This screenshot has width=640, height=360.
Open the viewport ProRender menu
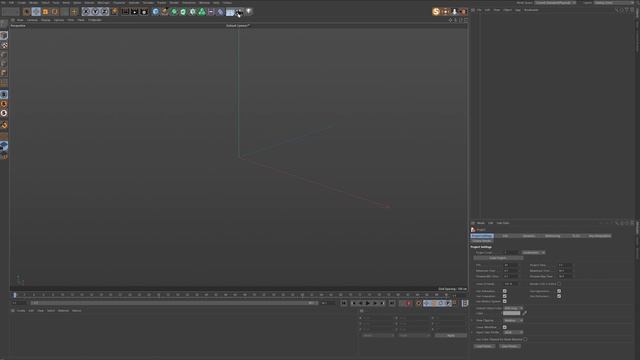pyautogui.click(x=95, y=20)
